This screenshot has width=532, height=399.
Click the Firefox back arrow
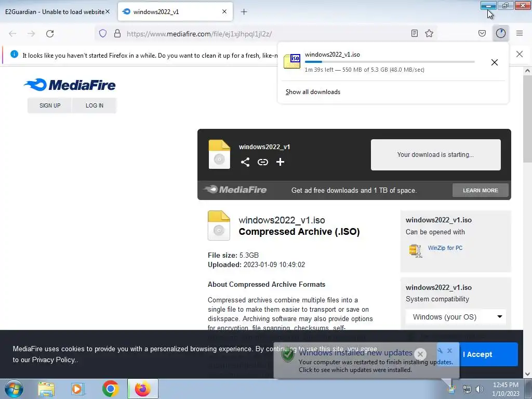[12, 34]
